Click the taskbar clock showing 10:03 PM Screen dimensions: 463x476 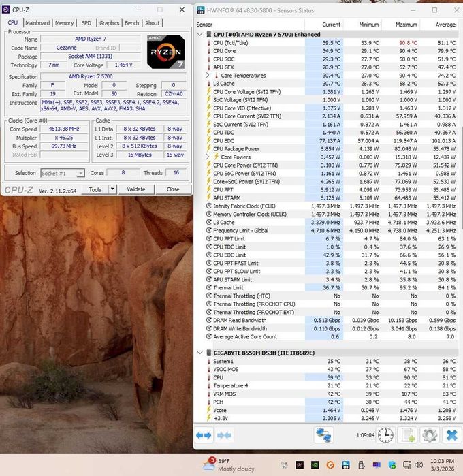[442, 465]
